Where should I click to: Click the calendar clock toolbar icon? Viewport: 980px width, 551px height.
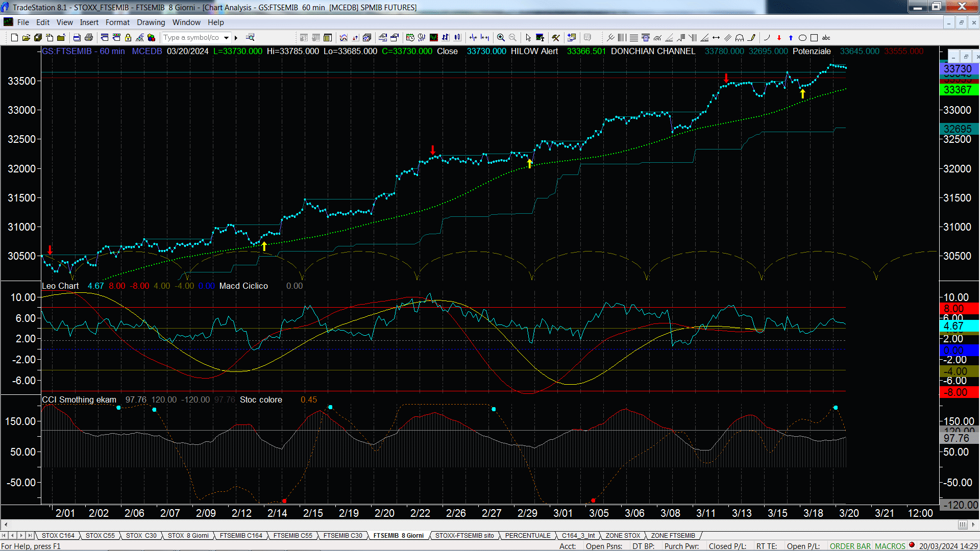point(410,38)
